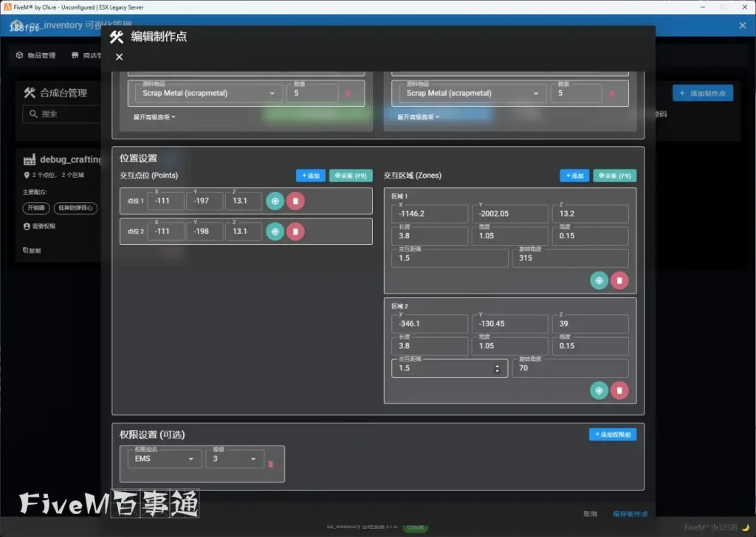Delete the EMS permission group row

[270, 464]
